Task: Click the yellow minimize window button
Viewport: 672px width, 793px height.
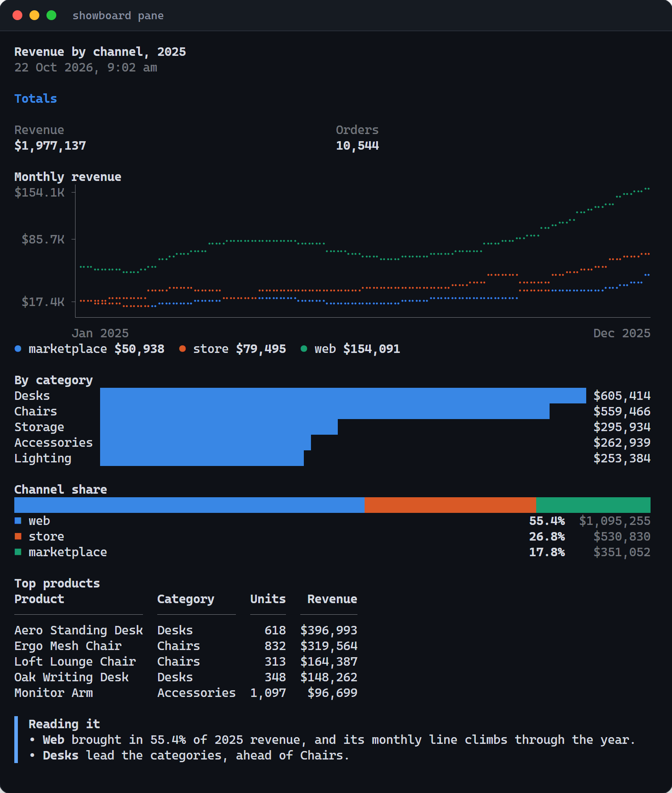Action: 34,15
